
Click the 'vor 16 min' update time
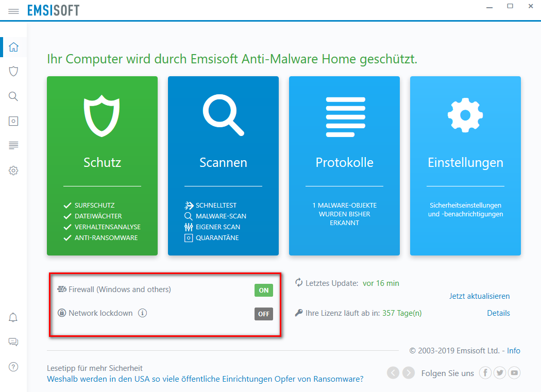pyautogui.click(x=381, y=283)
